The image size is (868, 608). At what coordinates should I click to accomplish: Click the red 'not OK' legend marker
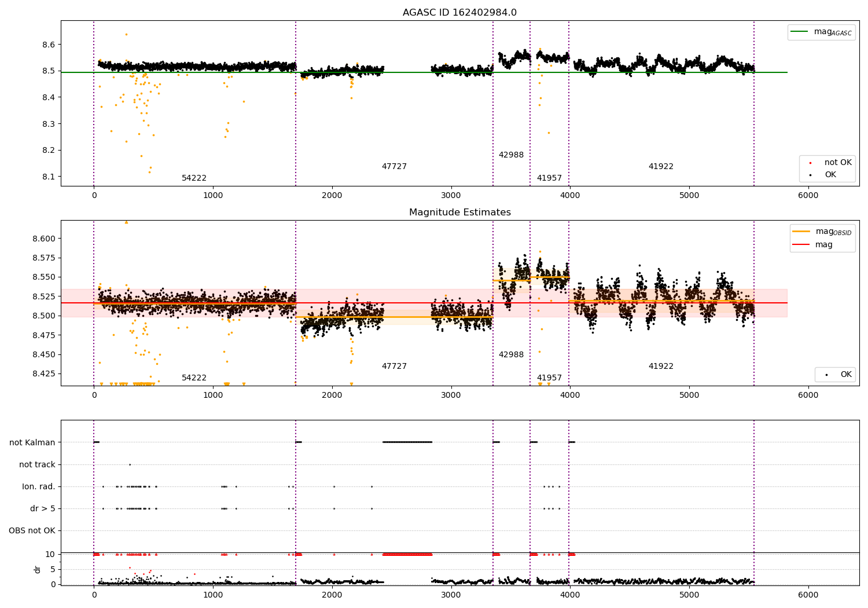pos(810,163)
